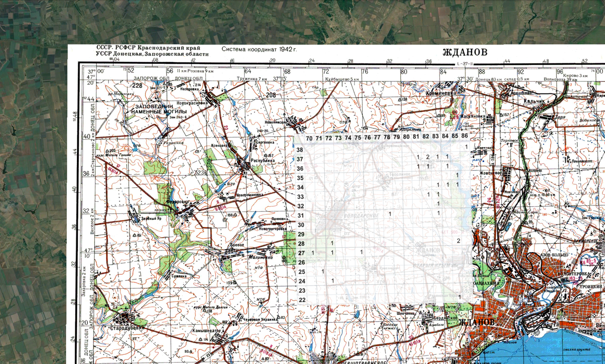Image resolution: width=605 pixels, height=364 pixels.
Task: Click the L-37-II sheet code text
Action: click(466, 64)
